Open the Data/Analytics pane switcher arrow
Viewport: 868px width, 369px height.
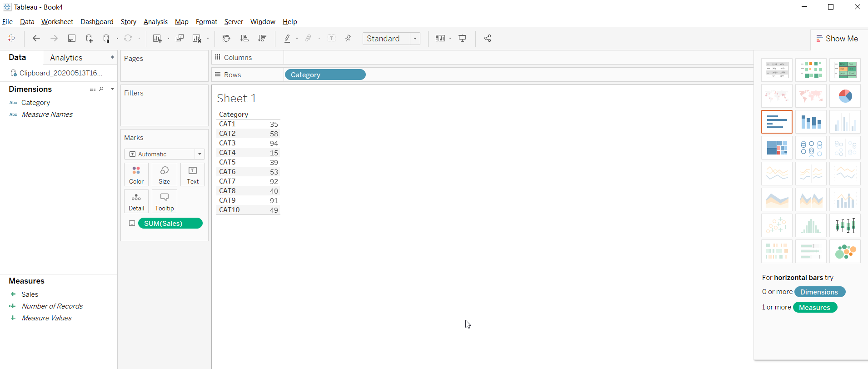click(112, 57)
